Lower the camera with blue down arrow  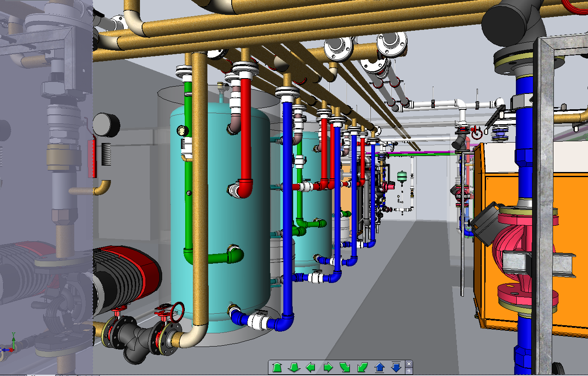[396, 367]
